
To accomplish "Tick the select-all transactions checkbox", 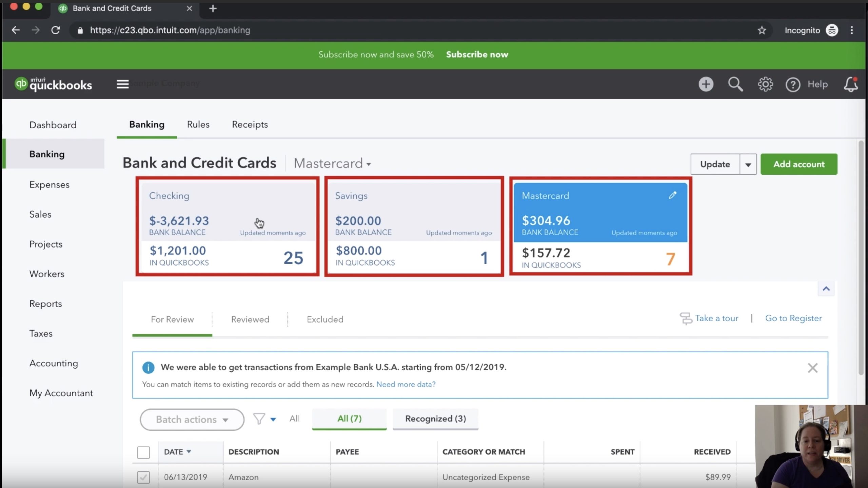I will pyautogui.click(x=143, y=452).
